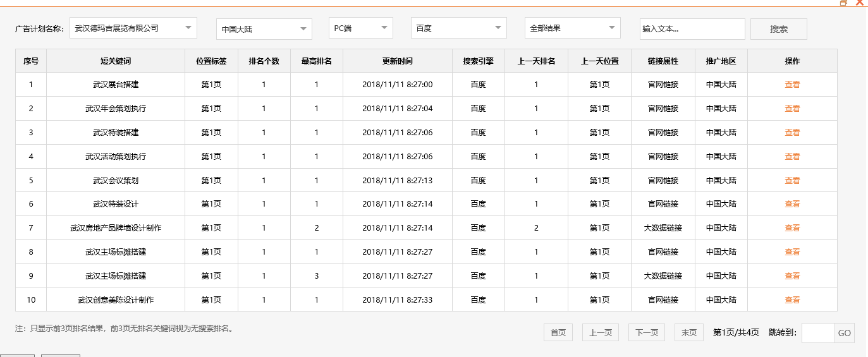Click the 上一天排名 column header
This screenshot has width=868, height=357.
(x=536, y=61)
